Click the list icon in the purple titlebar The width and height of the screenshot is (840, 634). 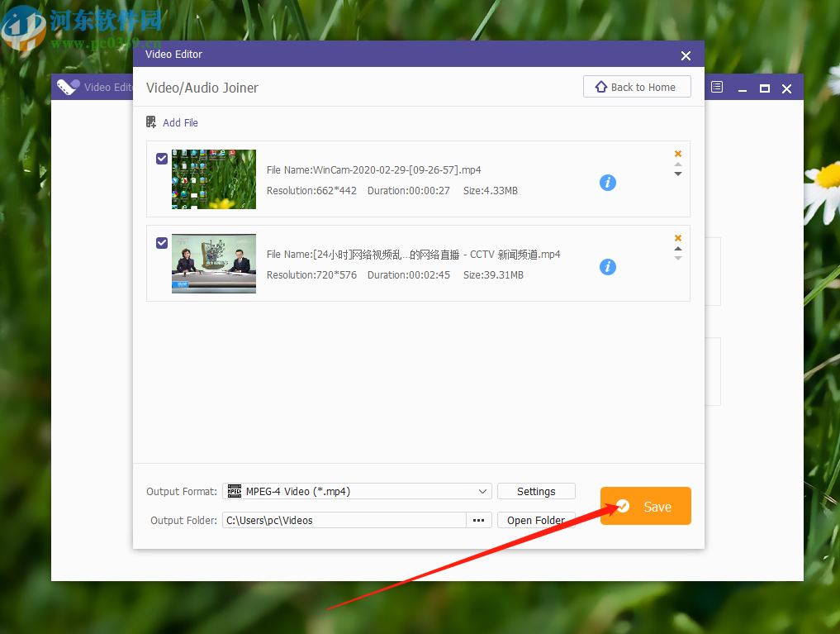[x=716, y=87]
